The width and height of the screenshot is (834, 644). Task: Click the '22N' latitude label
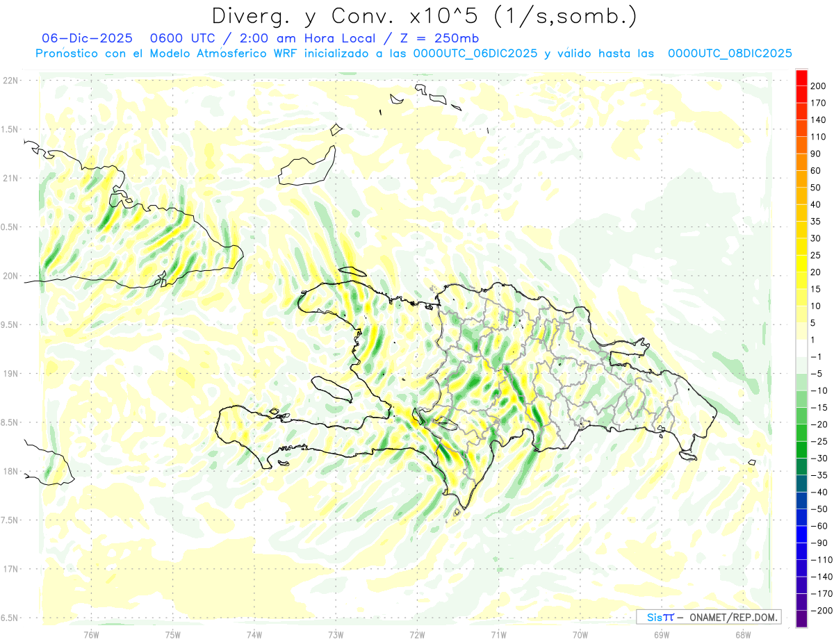(x=10, y=81)
